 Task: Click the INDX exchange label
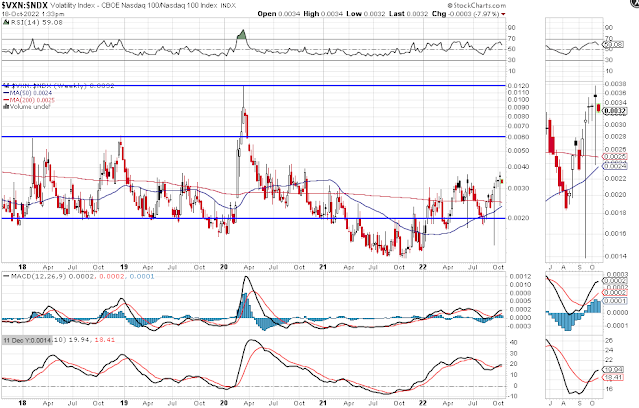(228, 6)
